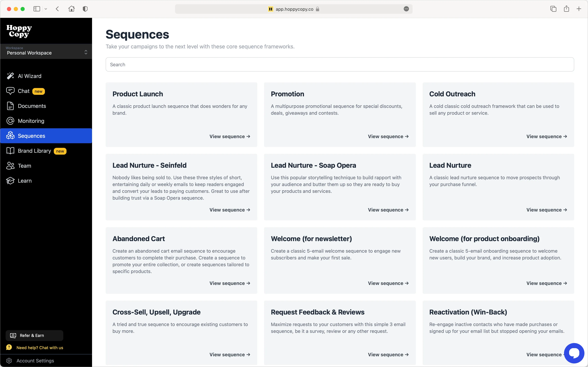
Task: Open the chat widget bubble
Action: (x=574, y=353)
